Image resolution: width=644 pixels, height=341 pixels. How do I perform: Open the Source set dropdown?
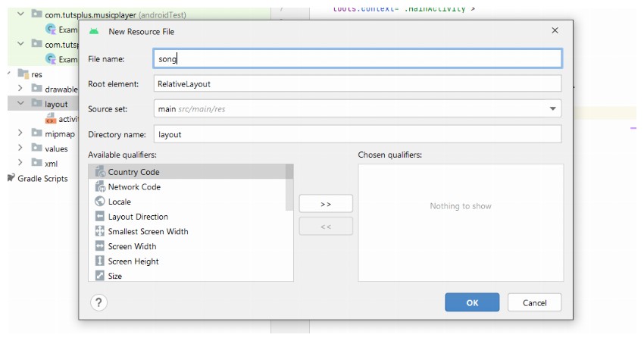coord(552,109)
